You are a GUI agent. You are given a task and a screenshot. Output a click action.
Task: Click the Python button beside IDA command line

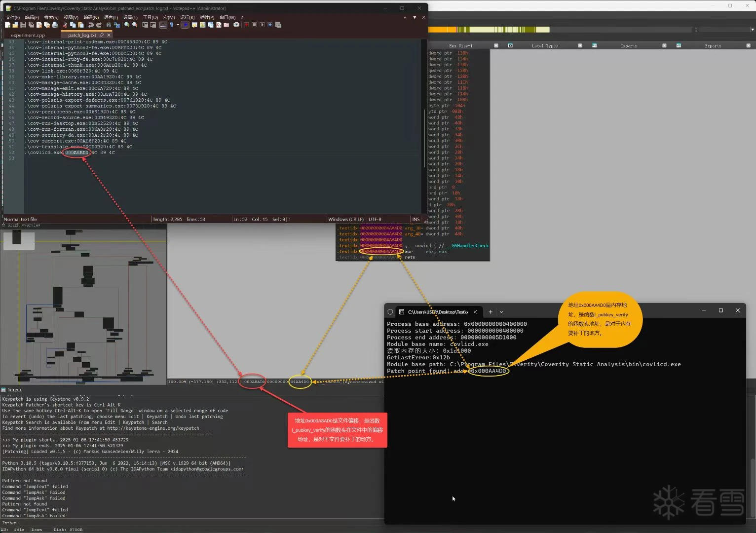point(9,523)
